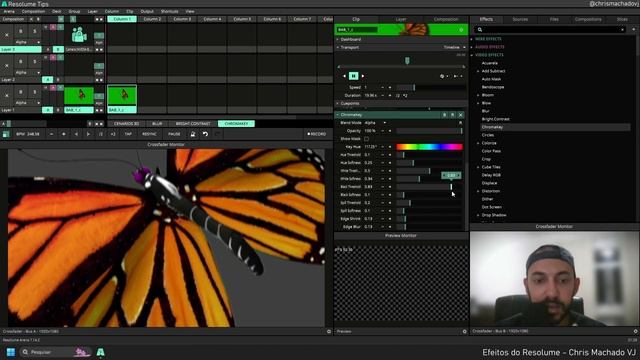
Task: Expand the Cuepoints section
Action: pyautogui.click(x=338, y=104)
